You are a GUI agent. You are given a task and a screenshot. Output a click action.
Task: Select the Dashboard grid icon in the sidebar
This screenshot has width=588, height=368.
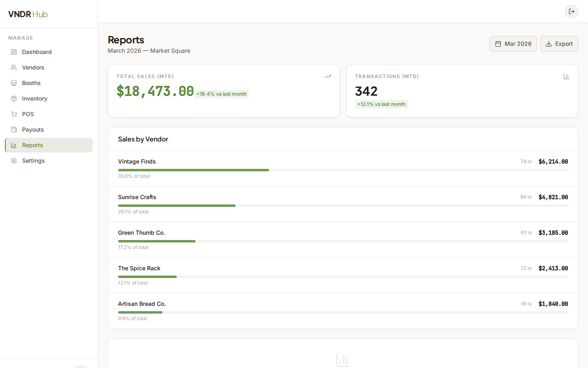13,52
